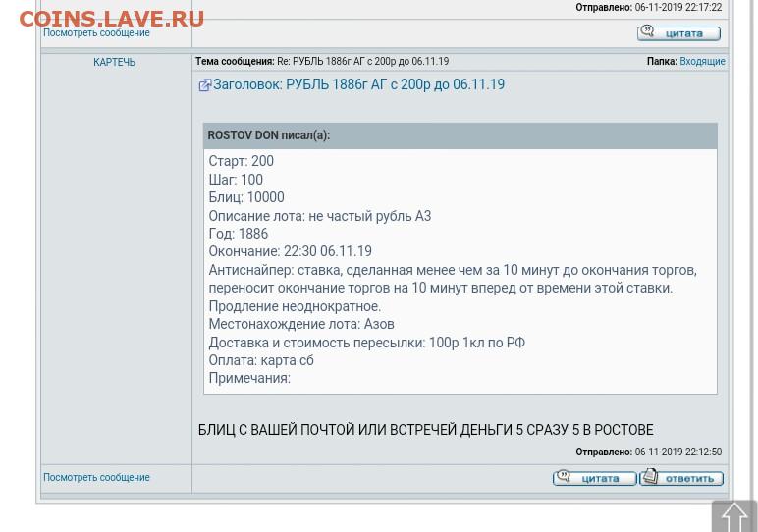Click the 'Старт: 200' line
758x532 pixels.
click(242, 161)
